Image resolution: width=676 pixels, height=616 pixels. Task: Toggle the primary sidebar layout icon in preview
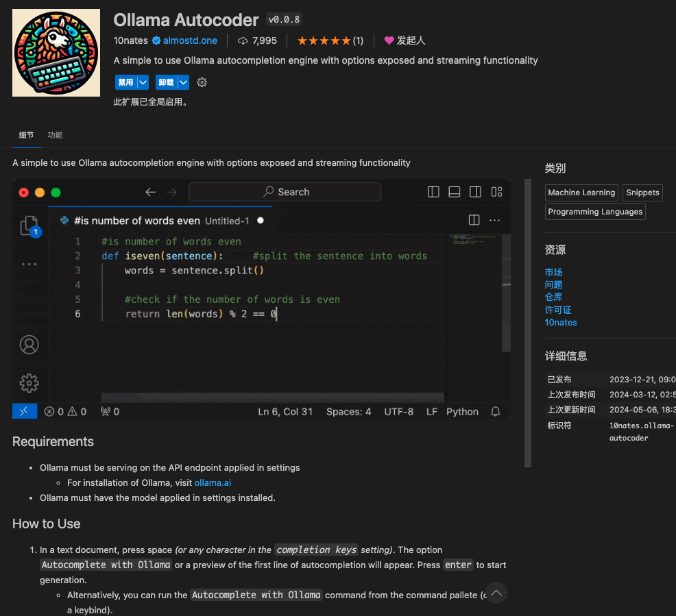pyautogui.click(x=433, y=192)
